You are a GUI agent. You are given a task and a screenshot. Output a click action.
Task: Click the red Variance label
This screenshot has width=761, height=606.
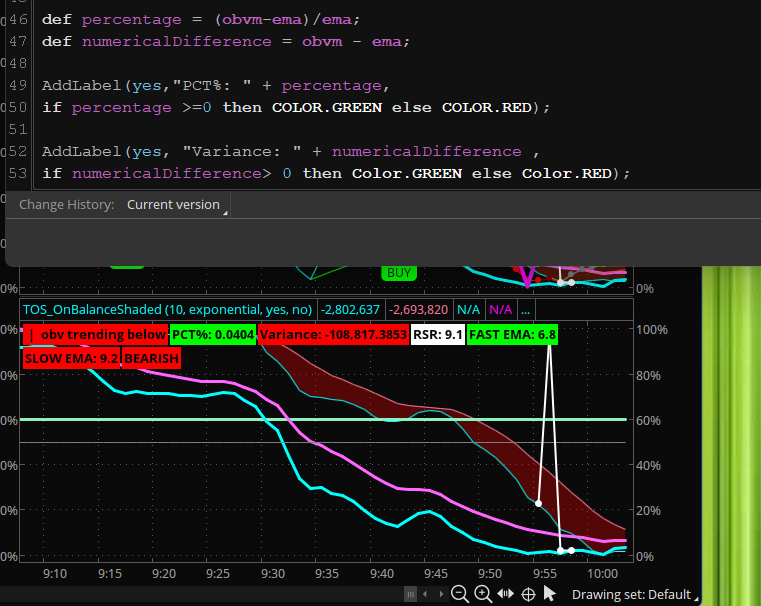pyautogui.click(x=333, y=335)
